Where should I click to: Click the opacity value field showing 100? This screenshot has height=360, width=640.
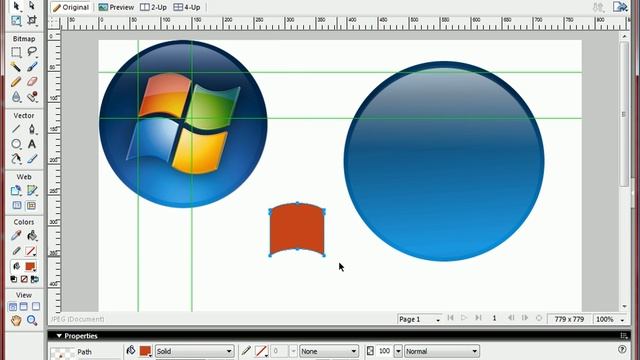(384, 351)
